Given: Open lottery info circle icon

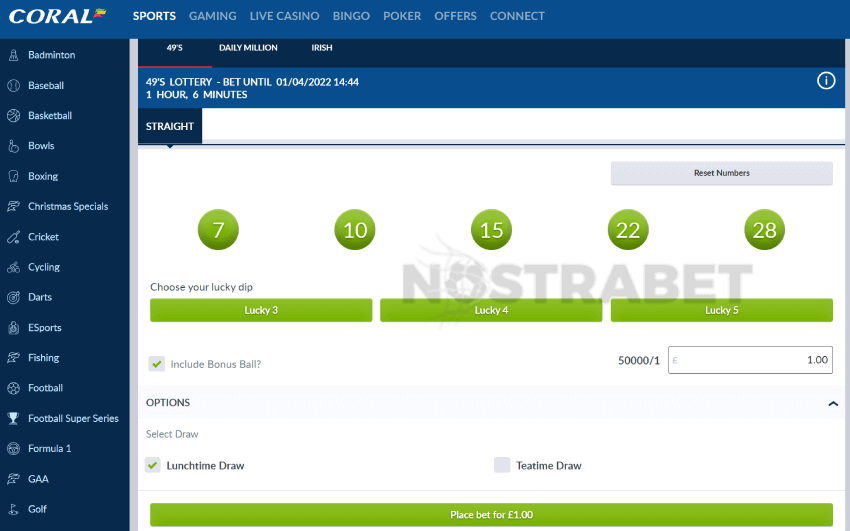Looking at the screenshot, I should [826, 81].
